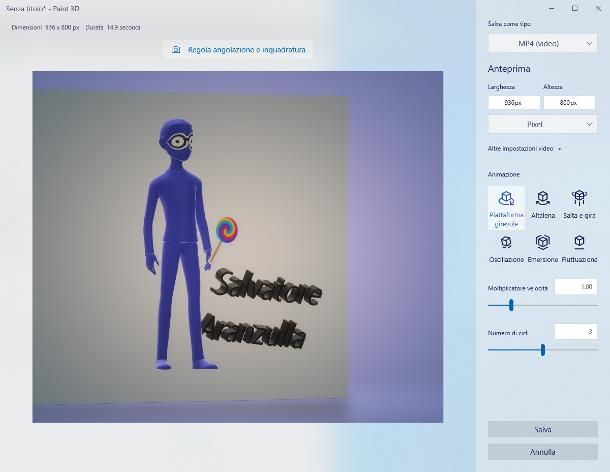Select the Emersione animation
This screenshot has height=472, width=610.
click(543, 249)
